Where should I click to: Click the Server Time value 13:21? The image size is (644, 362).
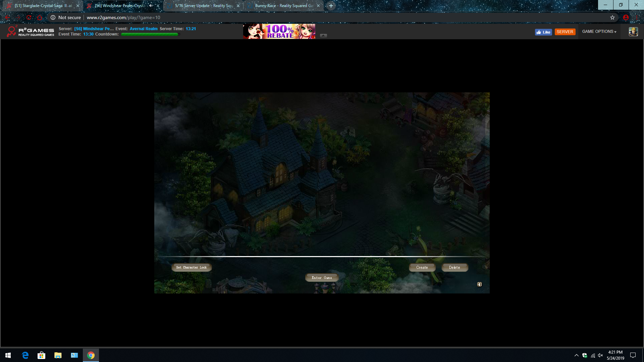(191, 29)
